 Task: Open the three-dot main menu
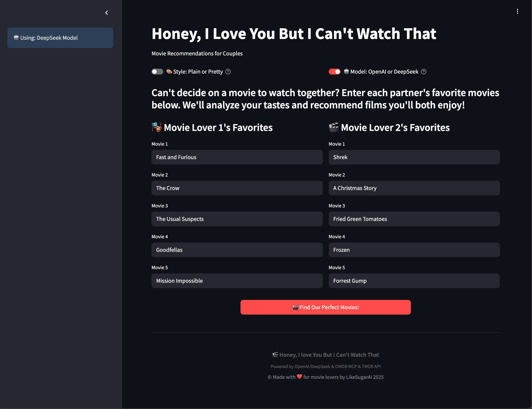517,11
